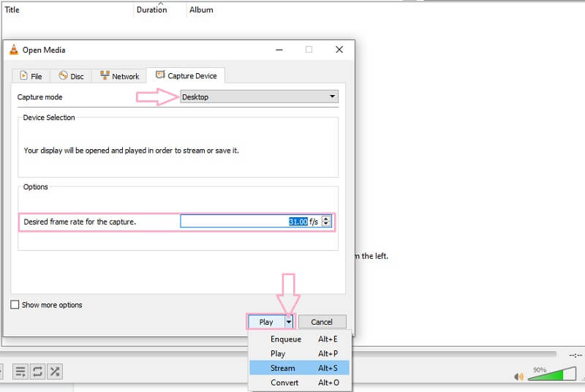
Task: Switch to the Disc tab
Action: pos(71,76)
